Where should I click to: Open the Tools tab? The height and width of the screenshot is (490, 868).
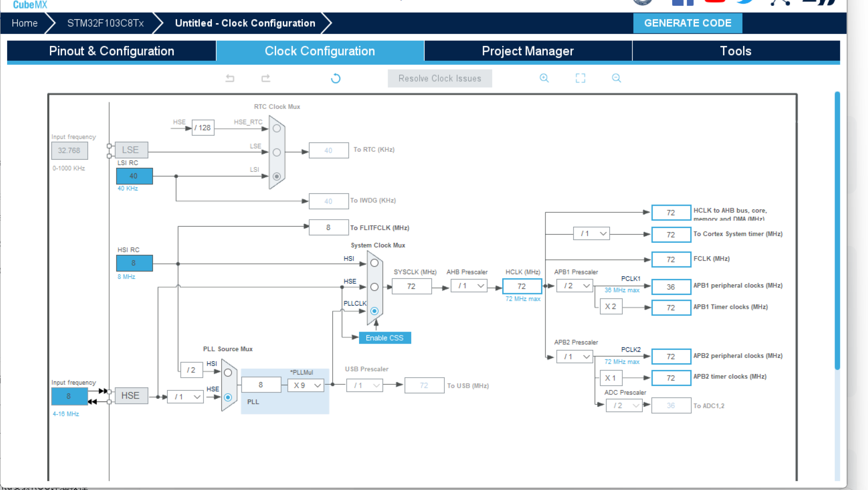pos(736,51)
